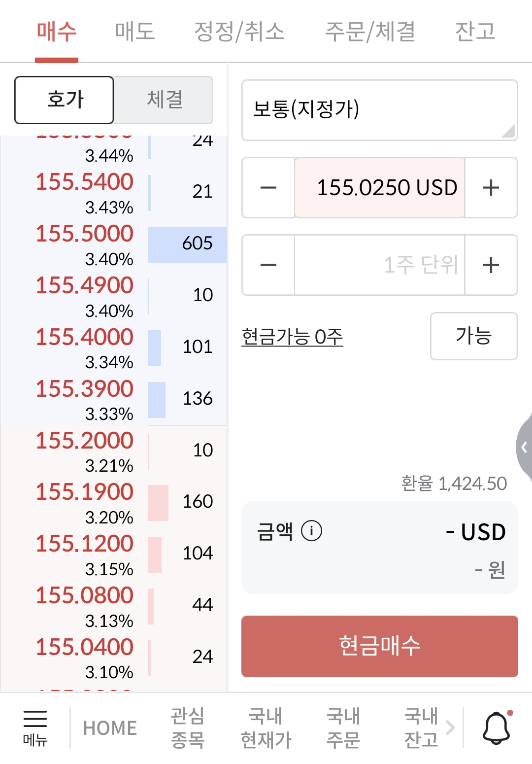532x764 pixels.
Task: Go to the 정정/취소 tab
Action: [x=239, y=32]
